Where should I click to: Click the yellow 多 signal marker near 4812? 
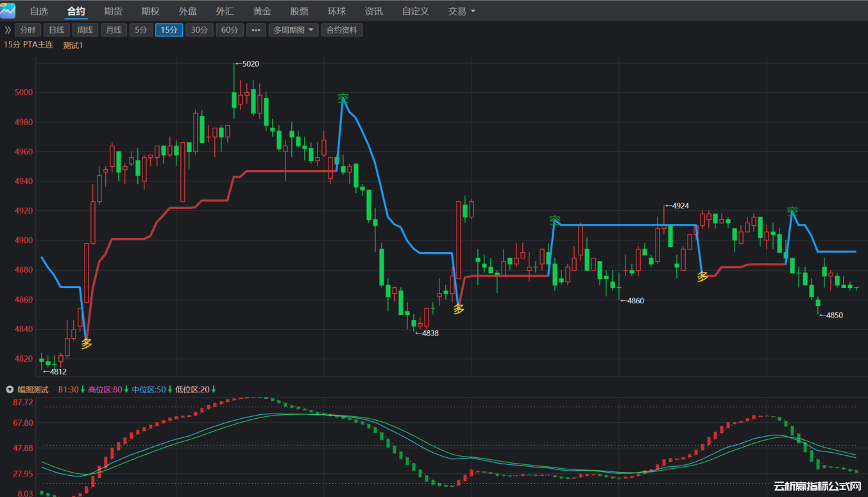pyautogui.click(x=87, y=343)
